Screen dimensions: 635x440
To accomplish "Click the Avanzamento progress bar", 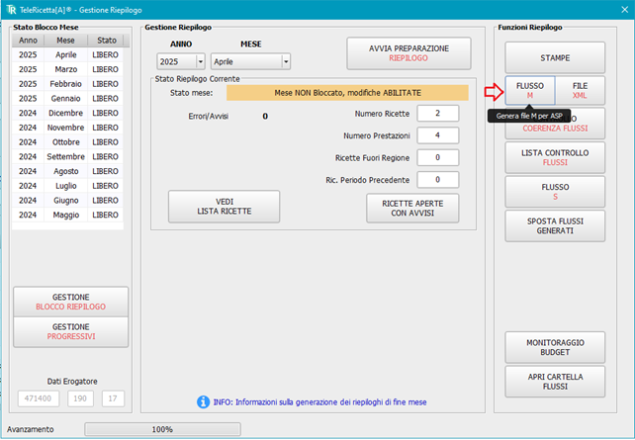I will [x=161, y=429].
